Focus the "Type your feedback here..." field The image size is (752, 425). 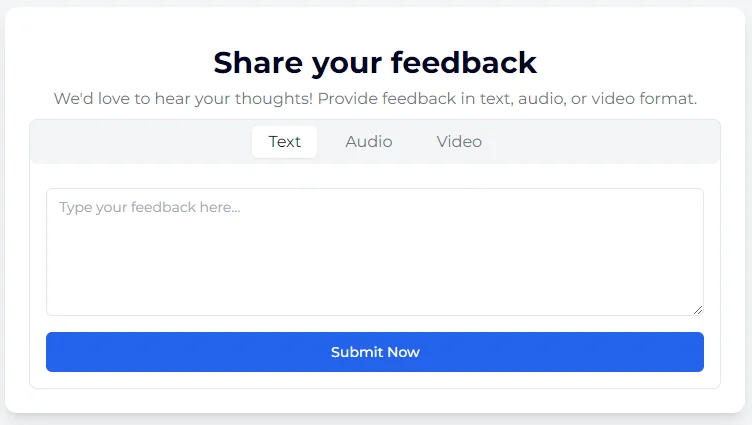click(x=375, y=252)
